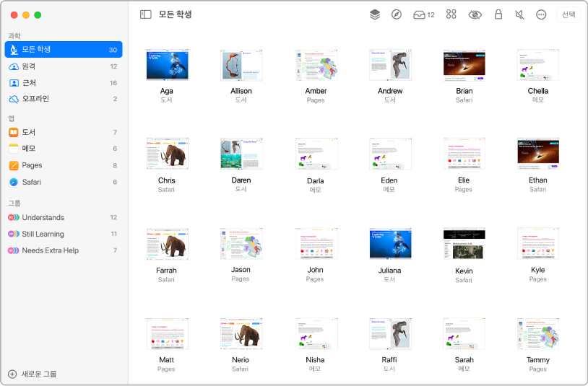Select Chella's screen thumbnail

click(x=537, y=65)
